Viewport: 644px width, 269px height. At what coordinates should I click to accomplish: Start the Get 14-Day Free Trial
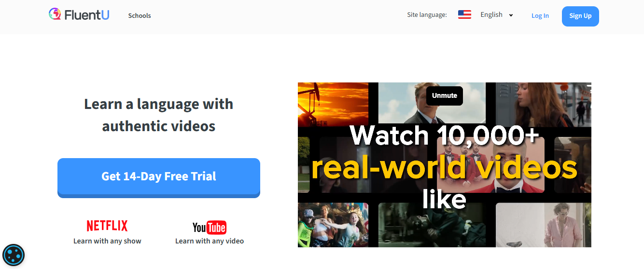click(159, 176)
